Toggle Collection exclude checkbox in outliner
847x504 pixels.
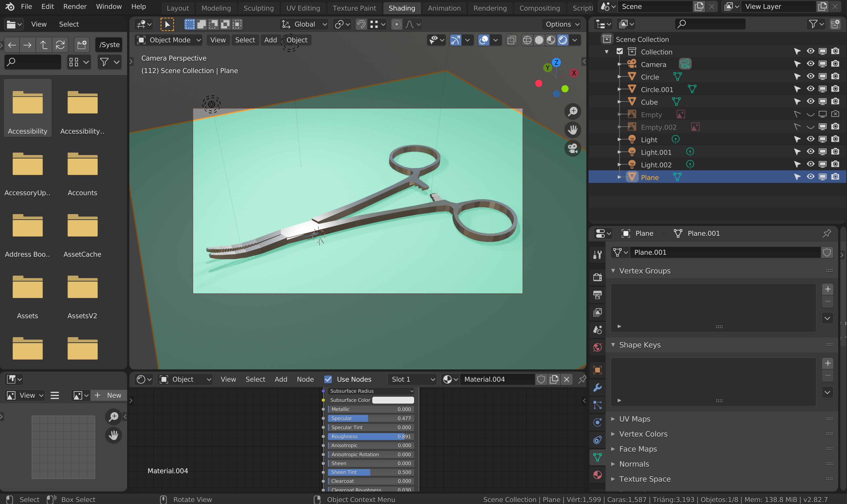click(x=620, y=52)
